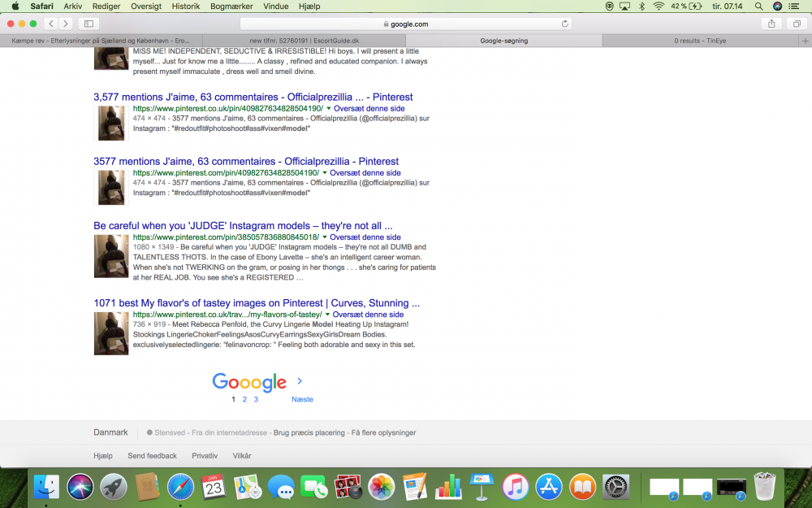Go to results page 3
The height and width of the screenshot is (508, 812).
click(256, 399)
